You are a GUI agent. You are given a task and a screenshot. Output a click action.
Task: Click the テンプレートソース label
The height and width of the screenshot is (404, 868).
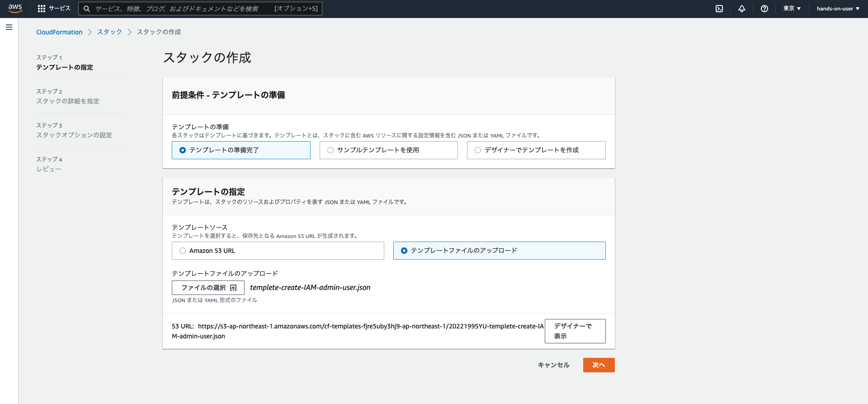(x=199, y=228)
